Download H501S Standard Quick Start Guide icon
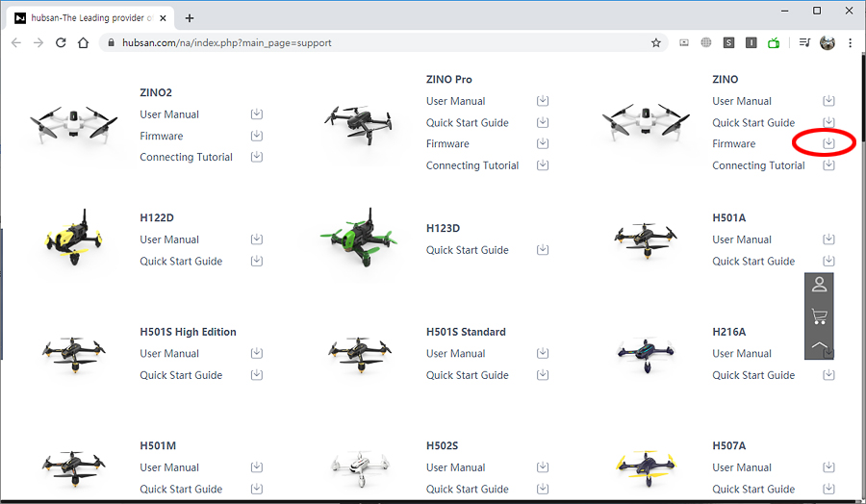Screen dimensions: 866x504 543,375
